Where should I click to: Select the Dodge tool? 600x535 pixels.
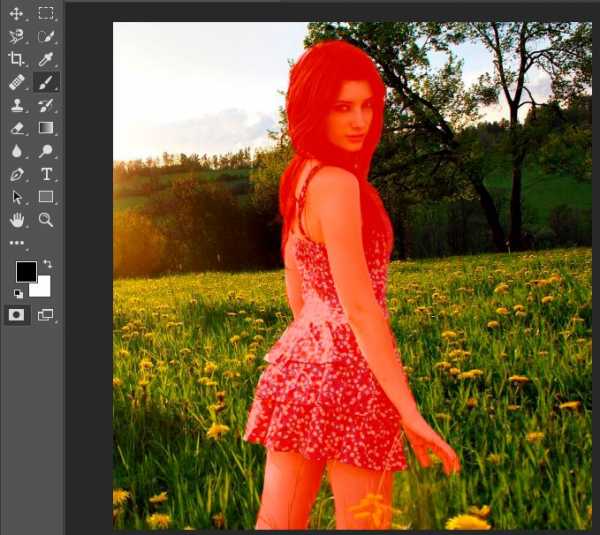46,151
